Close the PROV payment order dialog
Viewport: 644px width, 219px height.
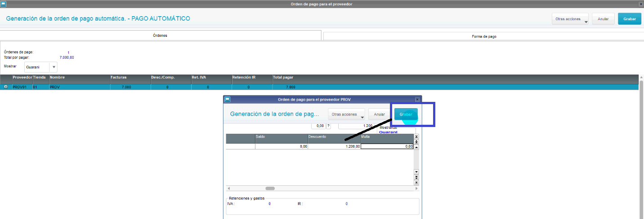[x=417, y=99]
